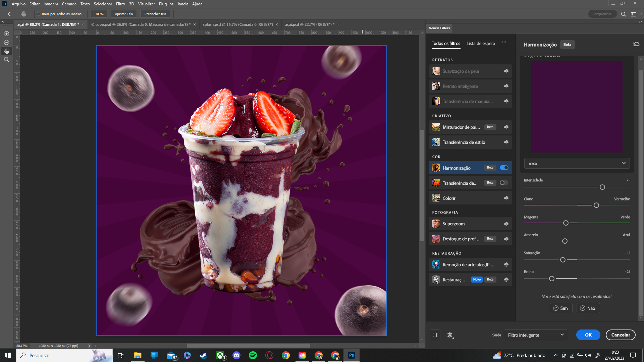Screen dimensions: 644x362
Task: Download Remoção de artefatos JPEG filter
Action: click(x=506, y=264)
